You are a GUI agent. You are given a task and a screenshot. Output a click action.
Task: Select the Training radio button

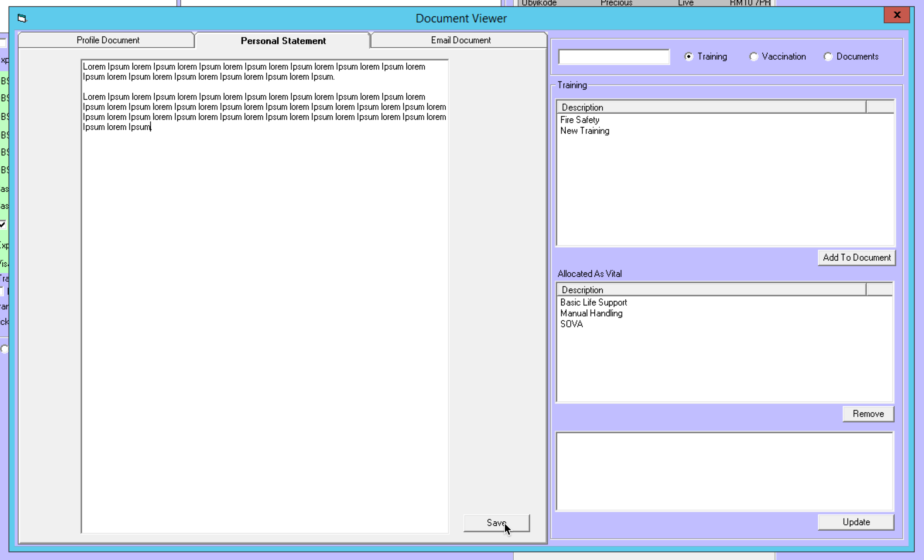[x=689, y=57]
